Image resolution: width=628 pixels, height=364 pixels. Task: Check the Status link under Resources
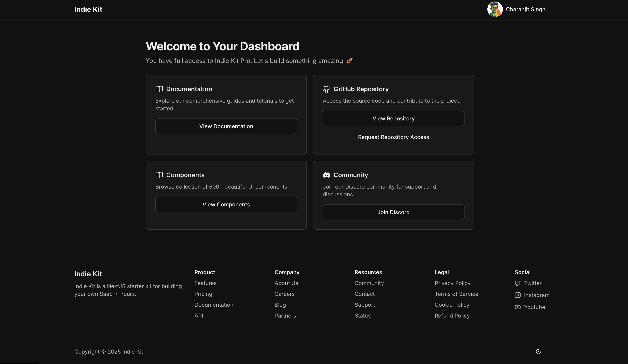(x=362, y=316)
